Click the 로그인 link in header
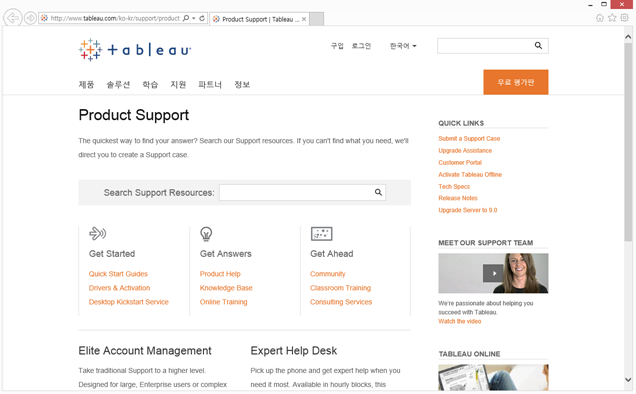The width and height of the screenshot is (636, 394). tap(361, 46)
